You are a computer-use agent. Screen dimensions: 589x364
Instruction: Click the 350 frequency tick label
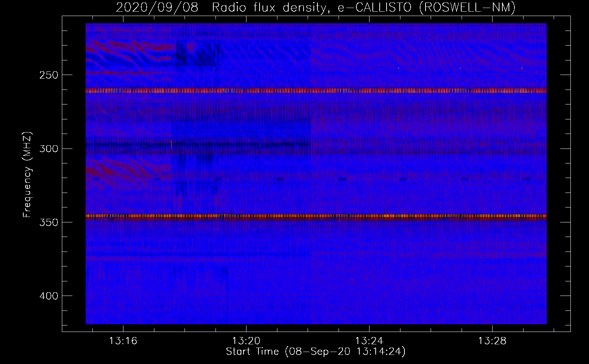[48, 222]
